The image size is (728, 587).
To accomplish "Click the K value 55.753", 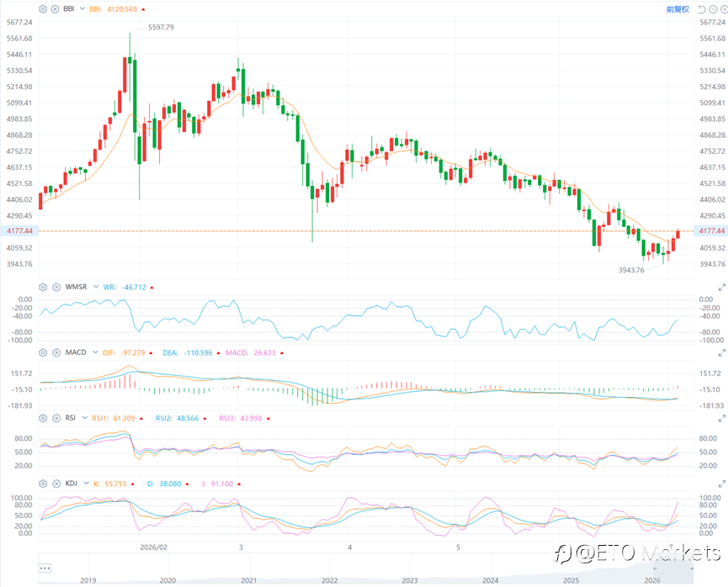I will click(115, 484).
